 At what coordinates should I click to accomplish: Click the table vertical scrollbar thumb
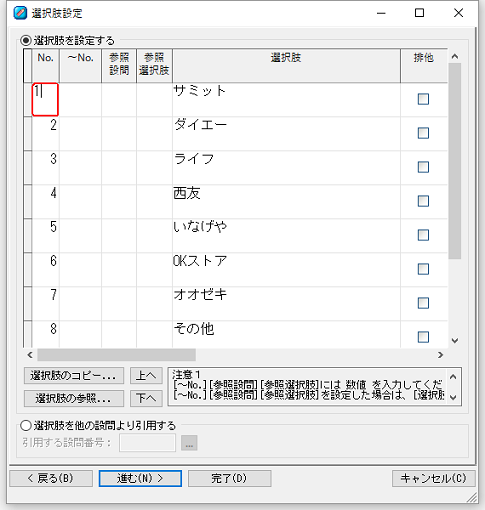click(455, 161)
